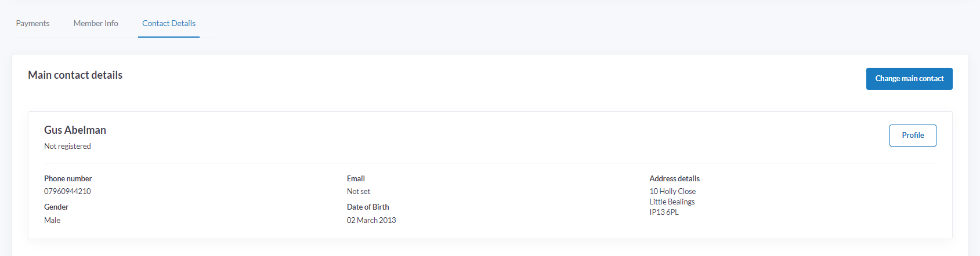Select the IP13 6PL postcode

click(x=664, y=213)
